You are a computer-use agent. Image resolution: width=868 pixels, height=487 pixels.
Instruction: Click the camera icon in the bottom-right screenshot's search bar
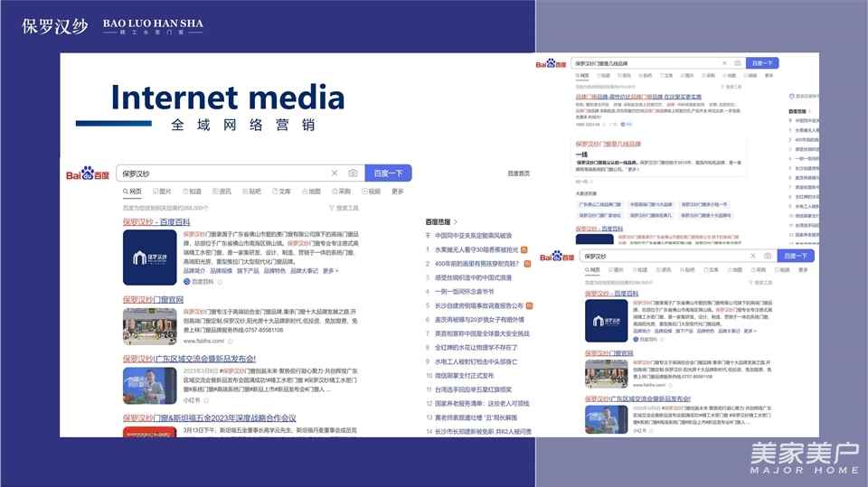(767, 256)
